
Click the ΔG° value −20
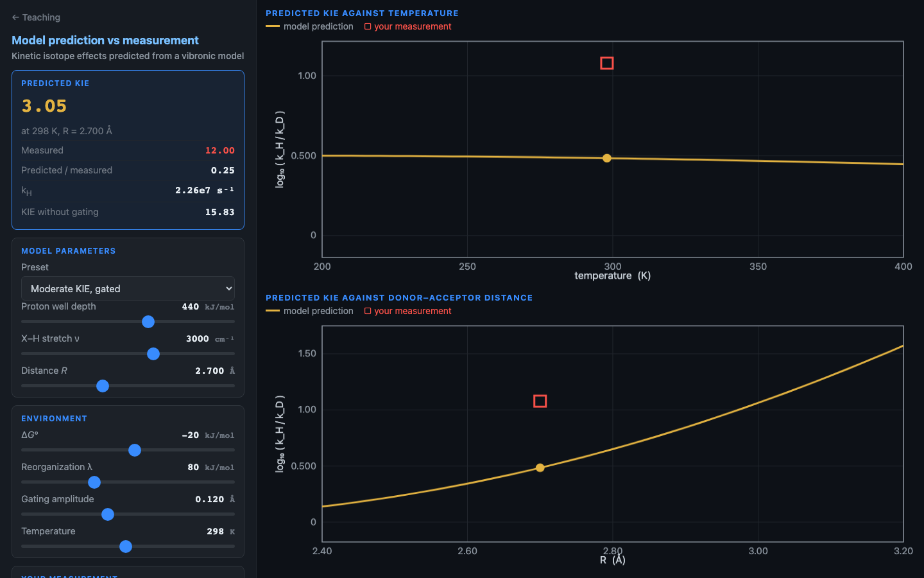[x=191, y=435]
